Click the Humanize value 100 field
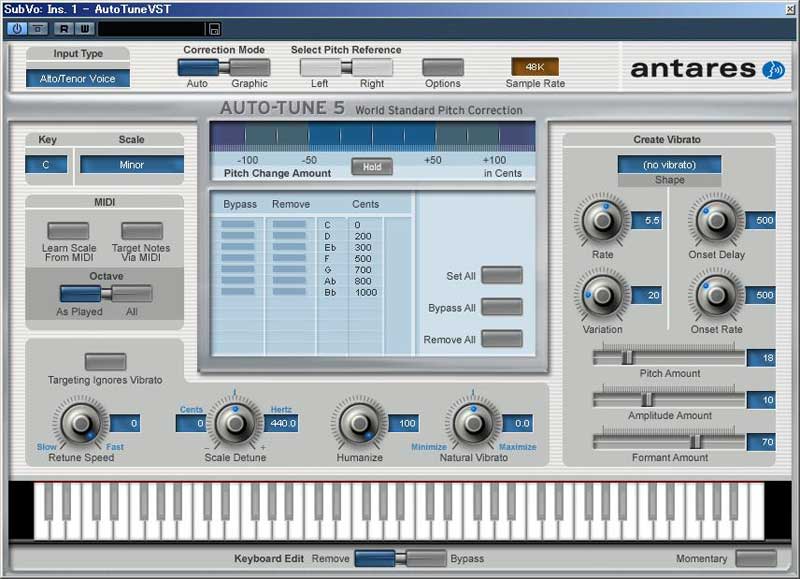 click(404, 423)
